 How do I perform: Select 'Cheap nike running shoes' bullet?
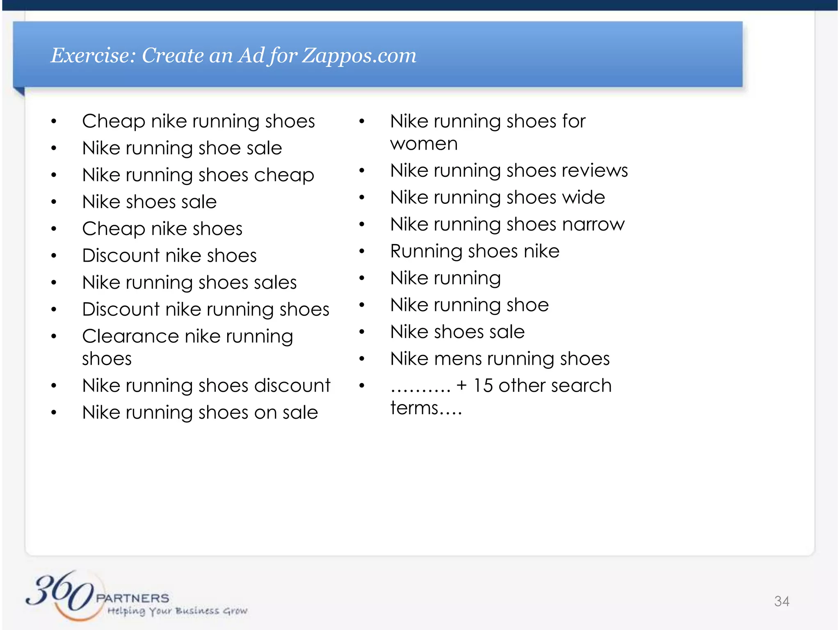(x=199, y=121)
